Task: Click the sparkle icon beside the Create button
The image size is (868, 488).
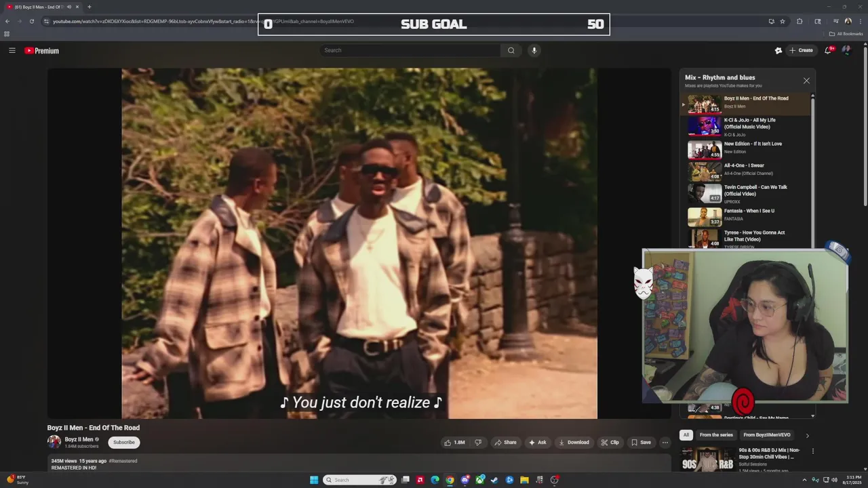Action: pyautogui.click(x=778, y=50)
